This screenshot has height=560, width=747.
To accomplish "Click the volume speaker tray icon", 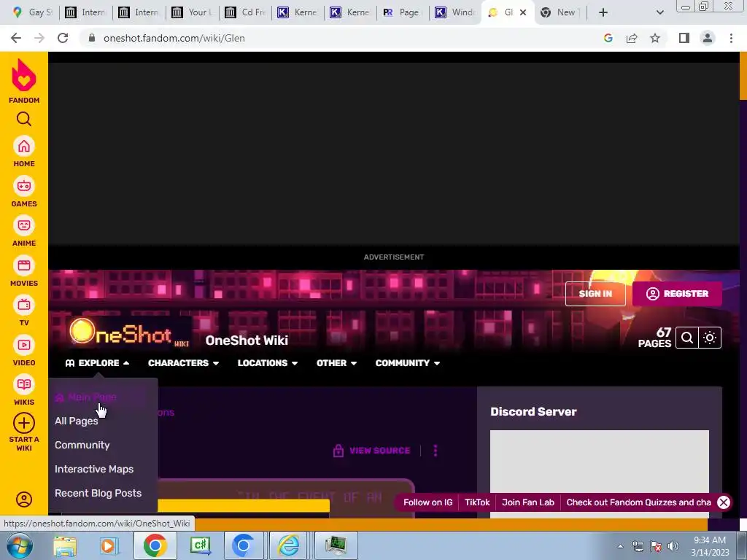I will tap(673, 546).
